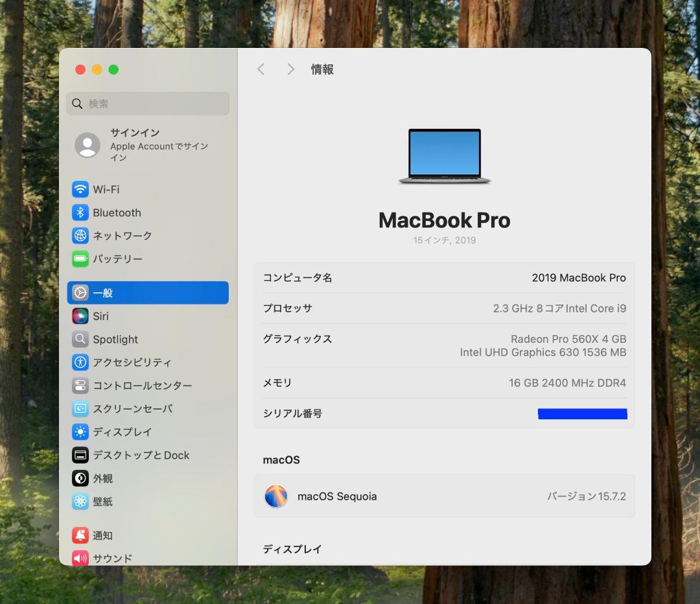This screenshot has width=700, height=604.
Task: Open the macOS Sequoia version row
Action: click(x=445, y=496)
